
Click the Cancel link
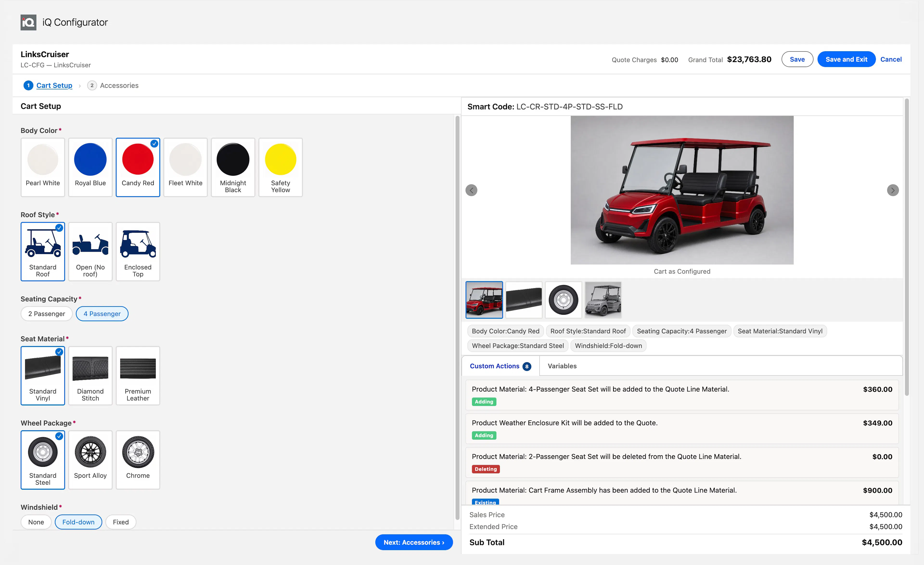click(891, 59)
